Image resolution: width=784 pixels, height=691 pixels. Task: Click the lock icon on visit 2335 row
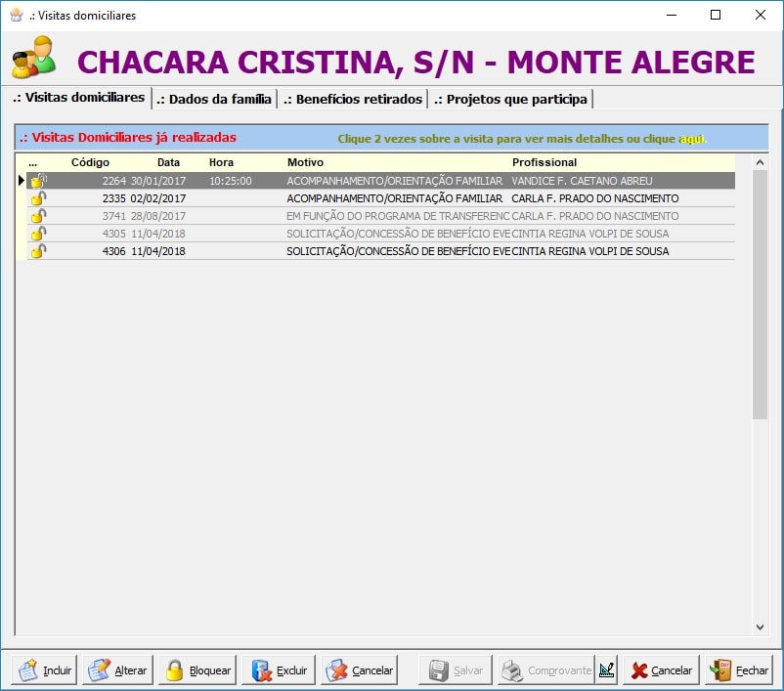tap(38, 198)
